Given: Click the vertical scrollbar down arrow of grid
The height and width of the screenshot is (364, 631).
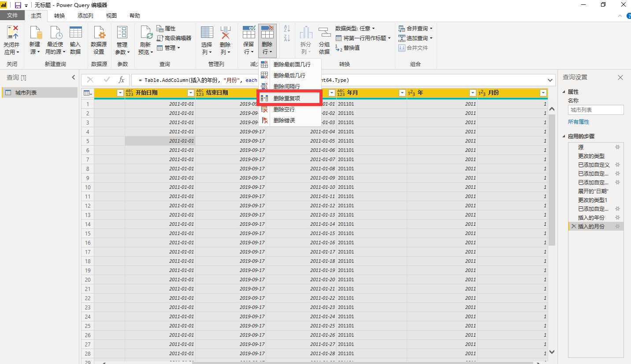Looking at the screenshot, I should pos(552,352).
